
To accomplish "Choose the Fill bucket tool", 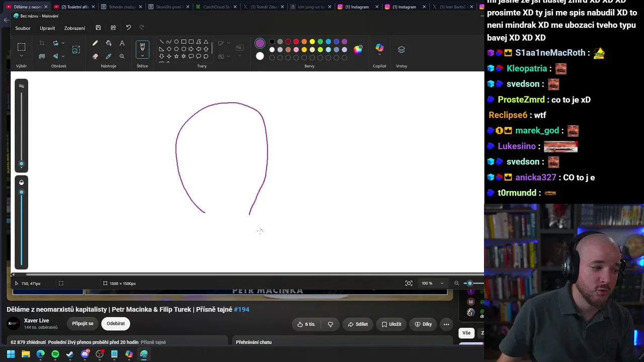I will [x=109, y=43].
